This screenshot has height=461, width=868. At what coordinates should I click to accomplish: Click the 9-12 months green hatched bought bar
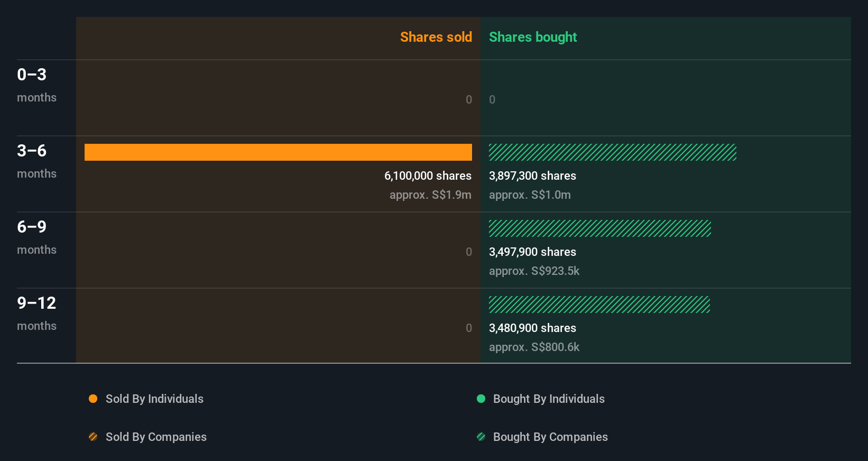click(x=599, y=305)
